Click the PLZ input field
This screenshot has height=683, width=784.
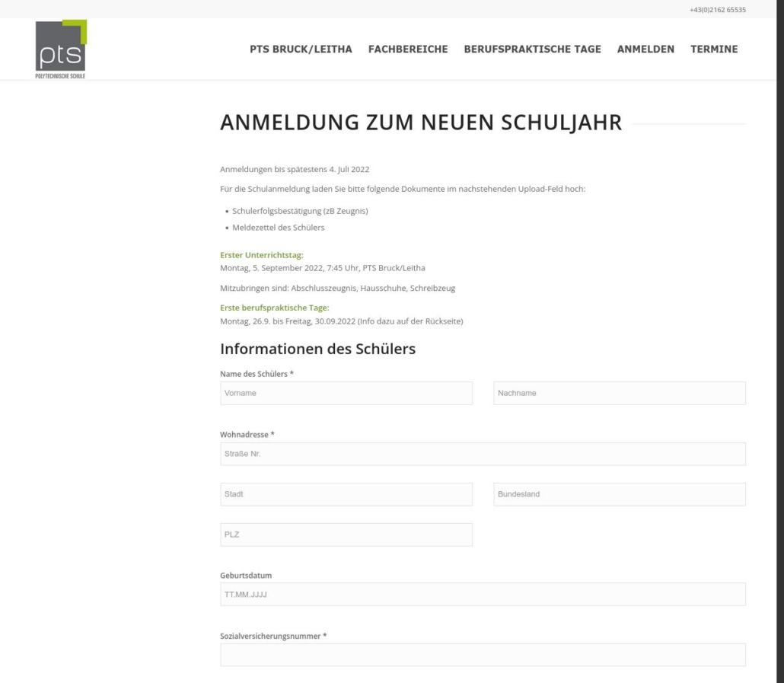tap(346, 535)
